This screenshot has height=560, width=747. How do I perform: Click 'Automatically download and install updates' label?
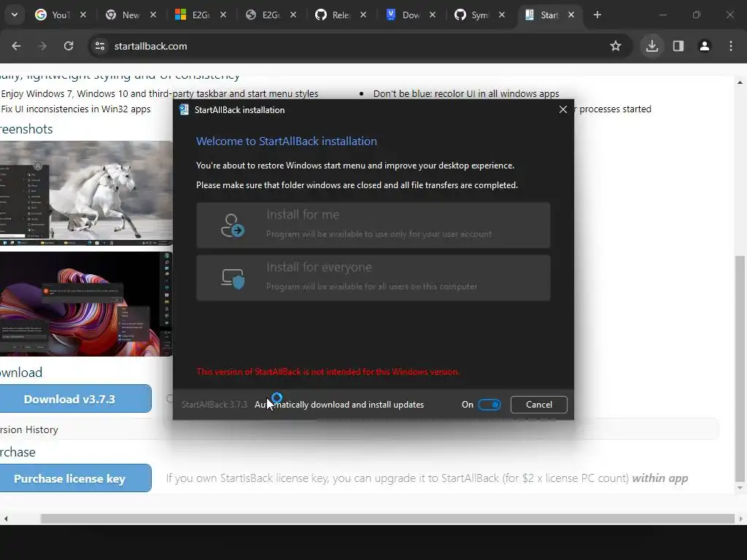click(339, 404)
